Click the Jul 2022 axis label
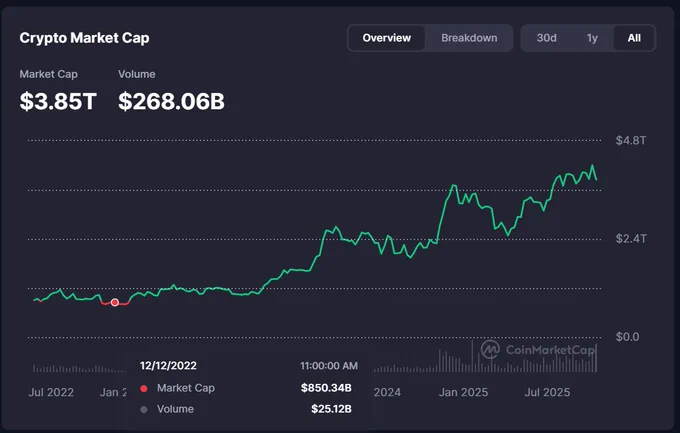Viewport: 680px width, 433px height. click(51, 392)
